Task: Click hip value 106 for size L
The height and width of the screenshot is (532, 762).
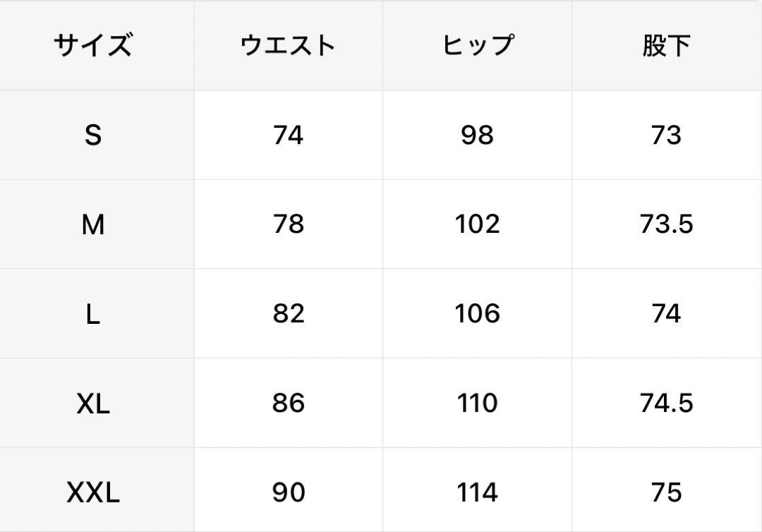Action: (477, 314)
